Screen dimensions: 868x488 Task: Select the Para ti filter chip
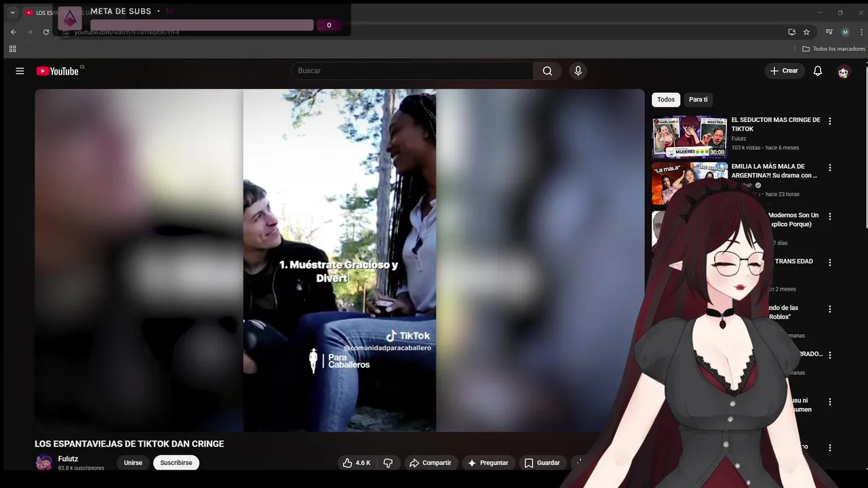(x=698, y=100)
